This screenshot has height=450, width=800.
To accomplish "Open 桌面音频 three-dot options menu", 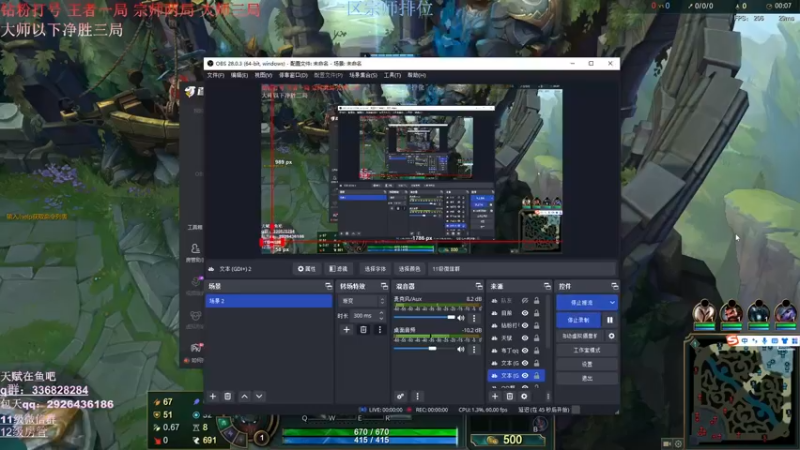I will tap(474, 349).
